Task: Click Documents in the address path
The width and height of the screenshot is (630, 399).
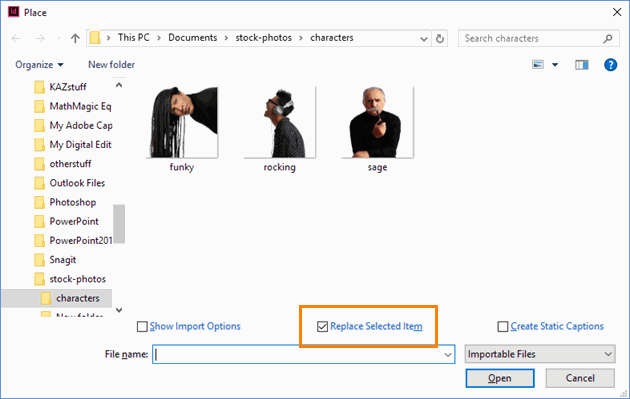Action: 192,38
